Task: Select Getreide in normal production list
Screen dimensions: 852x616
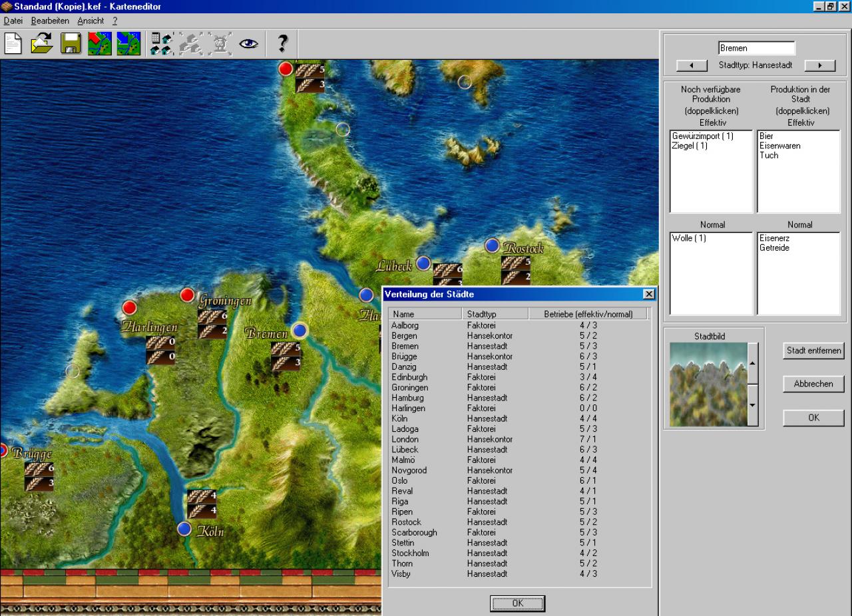Action: (x=774, y=247)
